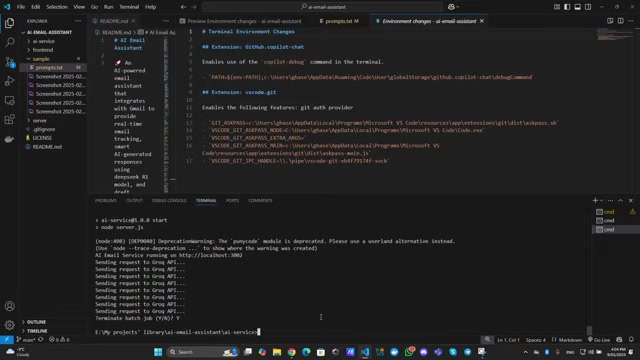Toggle panel layout button in title bar
This screenshot has width=640, height=360.
[x=578, y=7]
